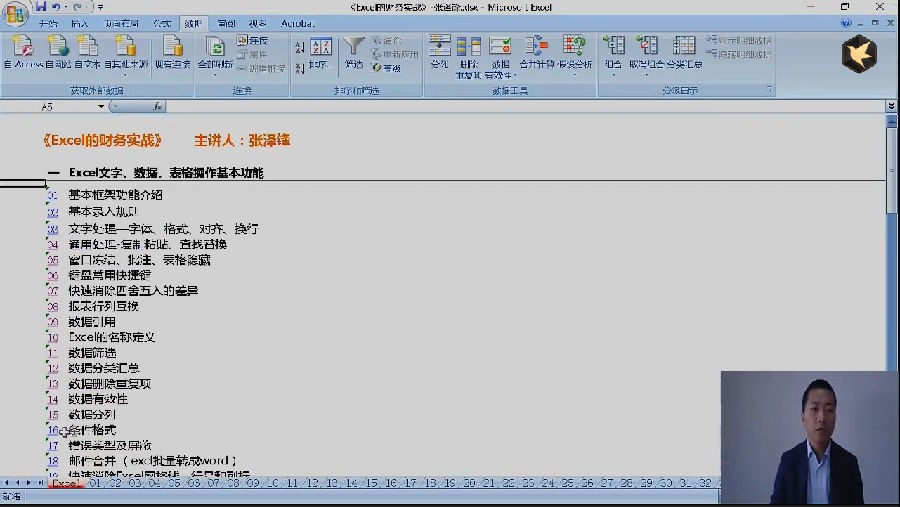This screenshot has width=900, height=507.
Task: Select the text 报表行列互换
Action: pos(103,307)
